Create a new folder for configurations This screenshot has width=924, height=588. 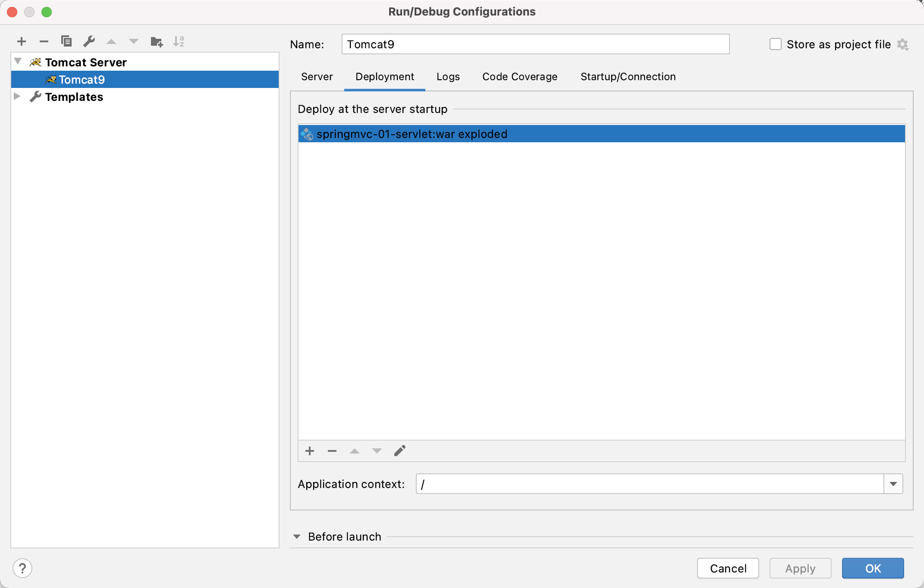[156, 41]
